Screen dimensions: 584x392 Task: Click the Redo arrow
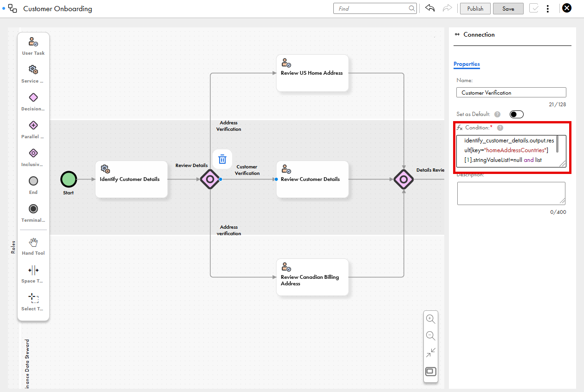coord(447,8)
